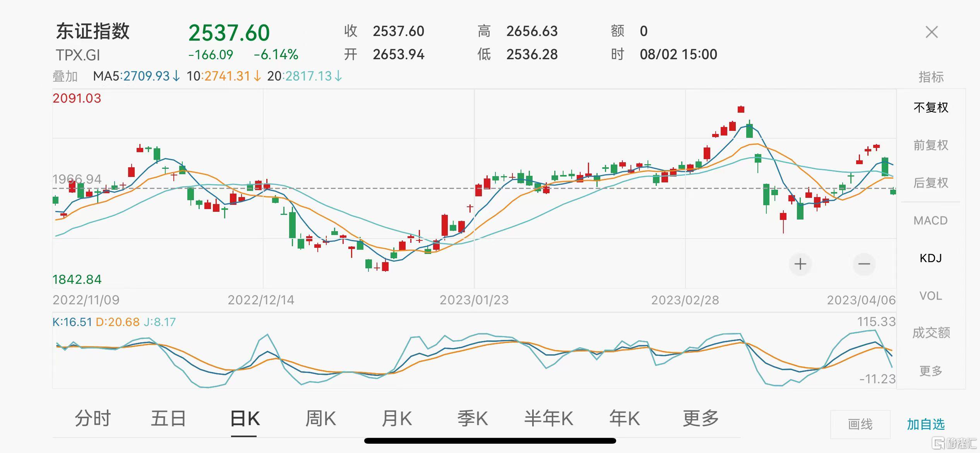Click the 东证指数 index title
980x453 pixels.
(x=93, y=31)
